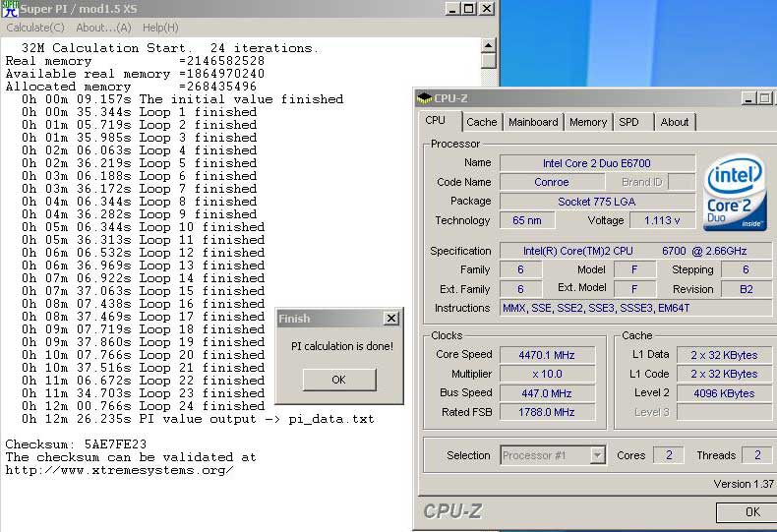Click the Level 2 cache value 4096 KBytes
The height and width of the screenshot is (532, 777).
724,393
